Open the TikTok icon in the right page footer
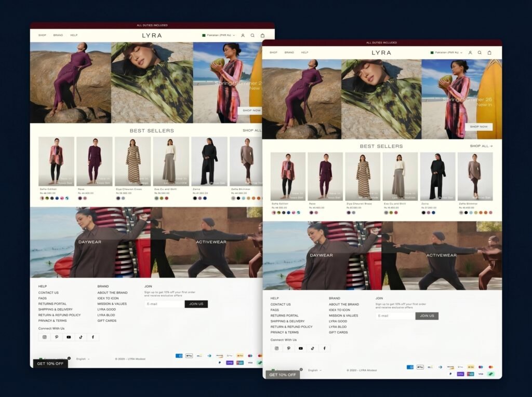The image size is (532, 397). click(x=312, y=348)
